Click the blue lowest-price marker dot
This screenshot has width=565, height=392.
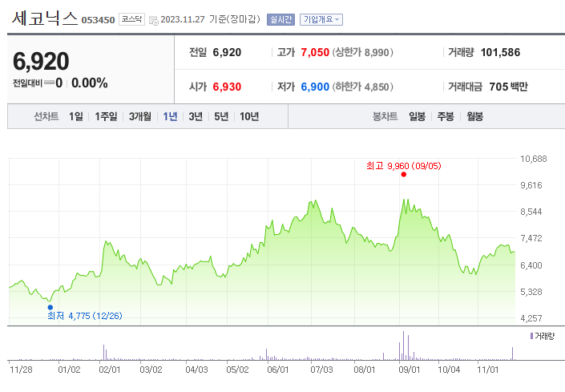coord(50,307)
